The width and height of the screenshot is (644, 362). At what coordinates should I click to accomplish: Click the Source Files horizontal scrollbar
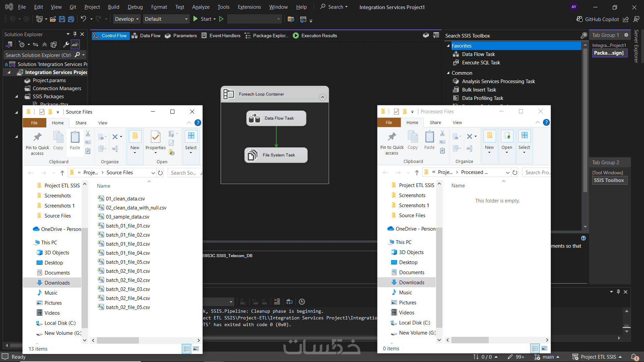coord(117,341)
